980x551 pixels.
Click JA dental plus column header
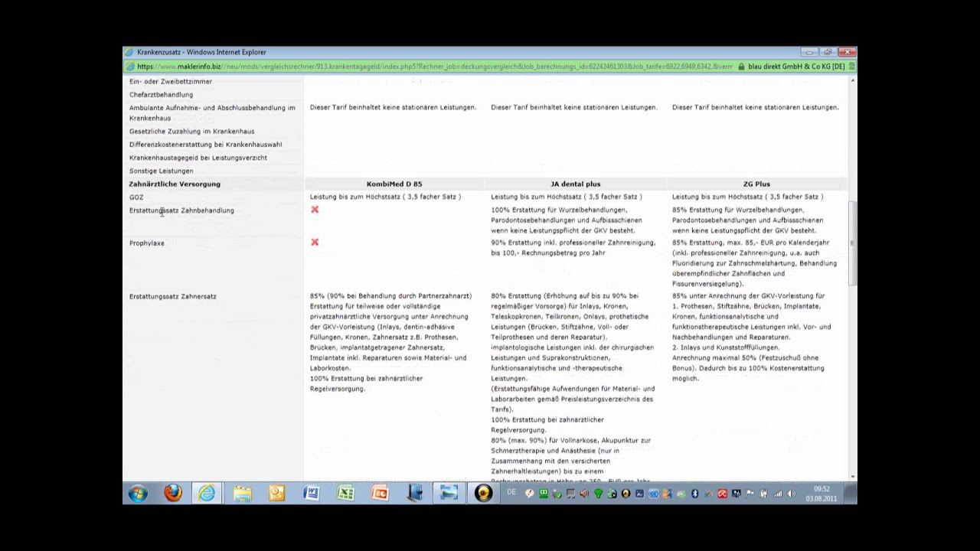click(x=576, y=184)
